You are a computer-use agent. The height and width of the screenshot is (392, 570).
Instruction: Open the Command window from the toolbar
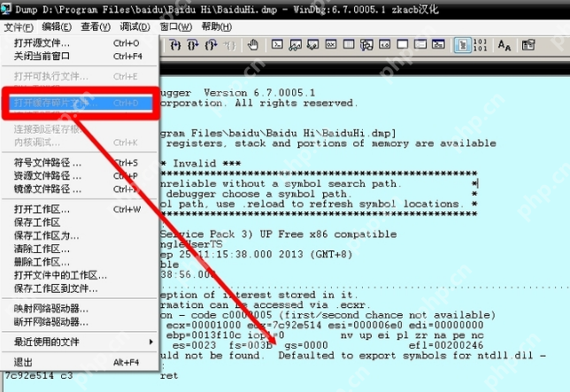pyautogui.click(x=277, y=44)
